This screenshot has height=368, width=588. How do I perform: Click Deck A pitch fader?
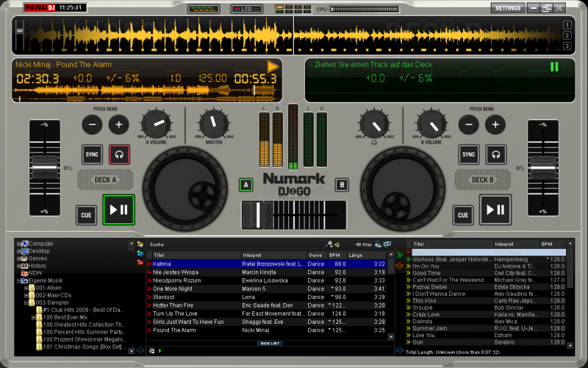(45, 168)
